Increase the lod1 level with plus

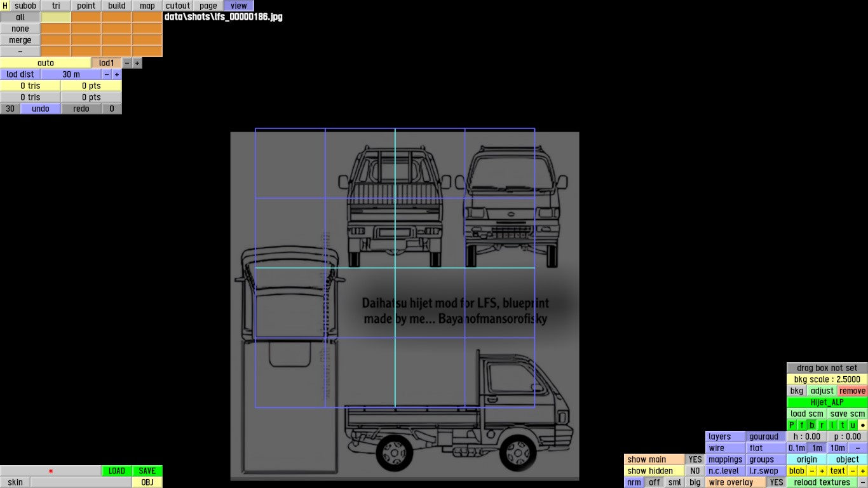tap(137, 63)
